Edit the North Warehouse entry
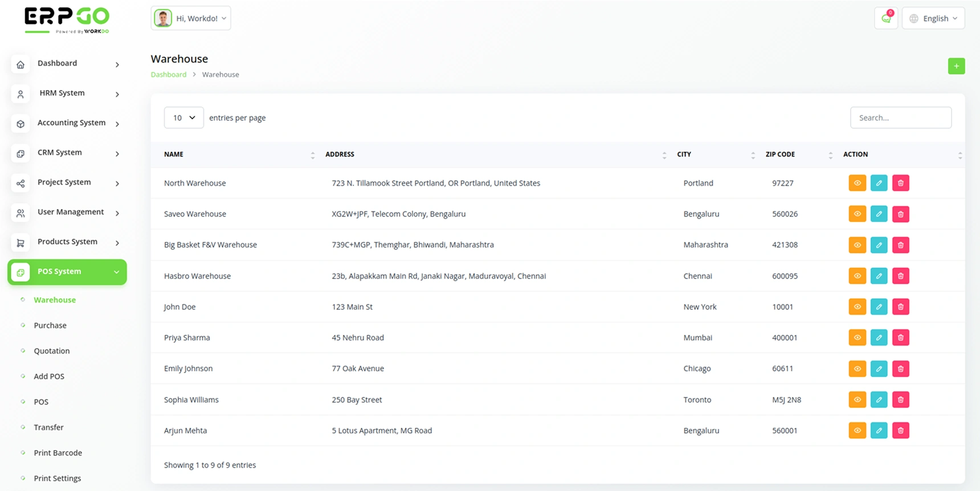This screenshot has height=491, width=980. click(x=879, y=183)
